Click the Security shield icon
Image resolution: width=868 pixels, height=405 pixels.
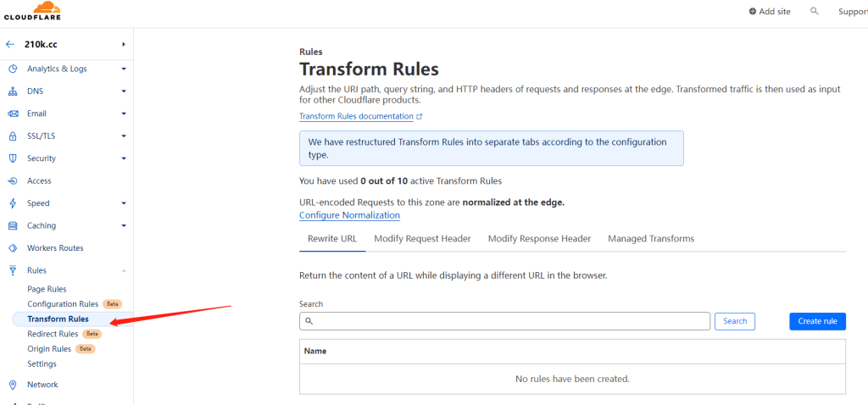13,158
